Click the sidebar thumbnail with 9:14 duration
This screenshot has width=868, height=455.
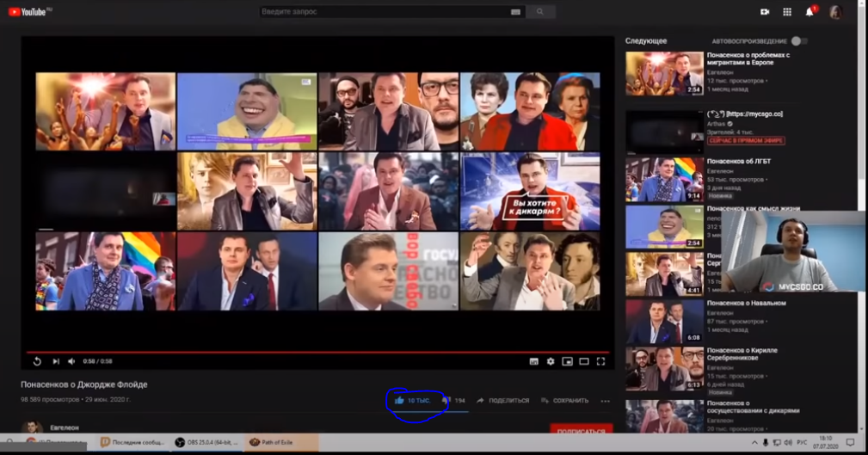click(x=664, y=180)
